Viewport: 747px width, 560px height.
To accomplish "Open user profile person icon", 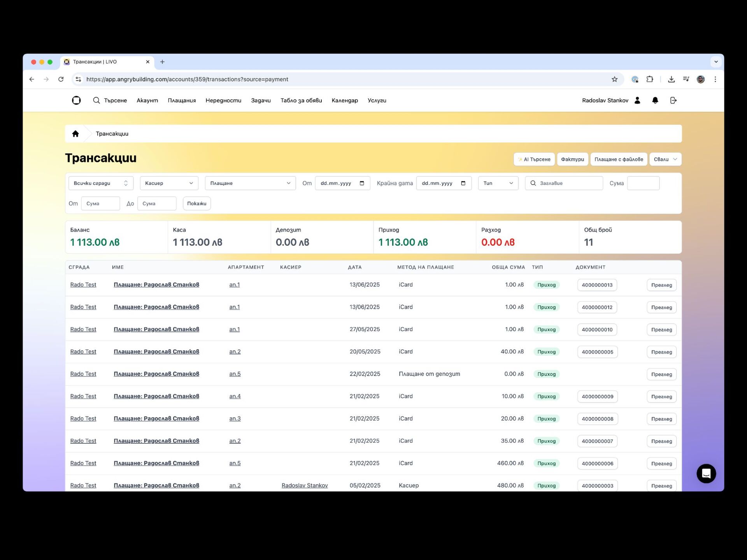I will coord(637,100).
